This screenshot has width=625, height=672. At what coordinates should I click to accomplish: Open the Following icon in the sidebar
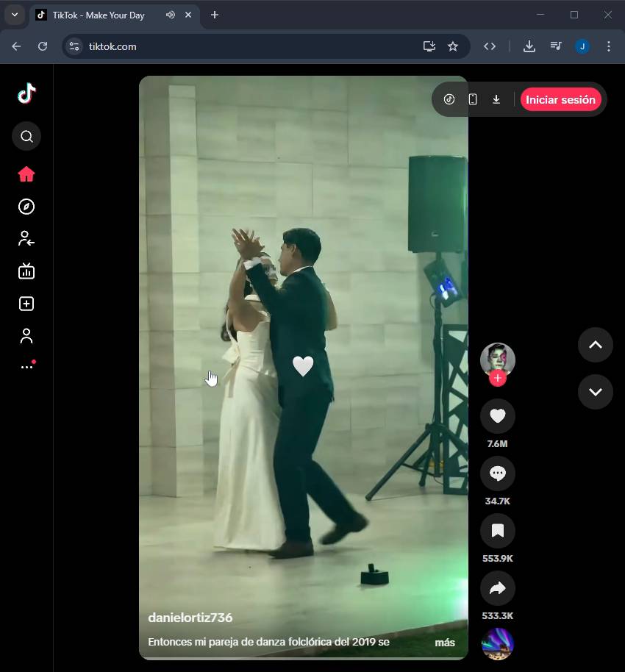click(26, 238)
